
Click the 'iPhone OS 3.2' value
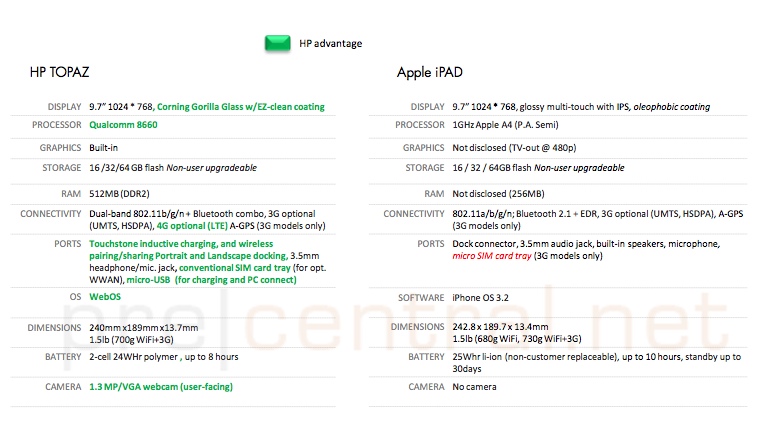[480, 298]
